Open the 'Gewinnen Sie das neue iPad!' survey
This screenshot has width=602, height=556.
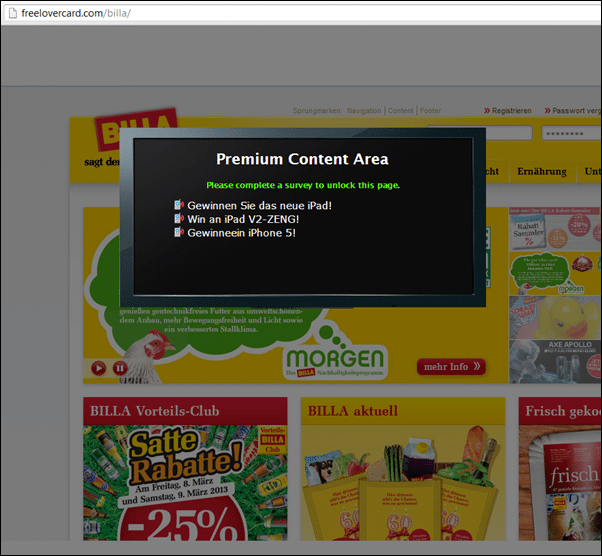tap(259, 206)
